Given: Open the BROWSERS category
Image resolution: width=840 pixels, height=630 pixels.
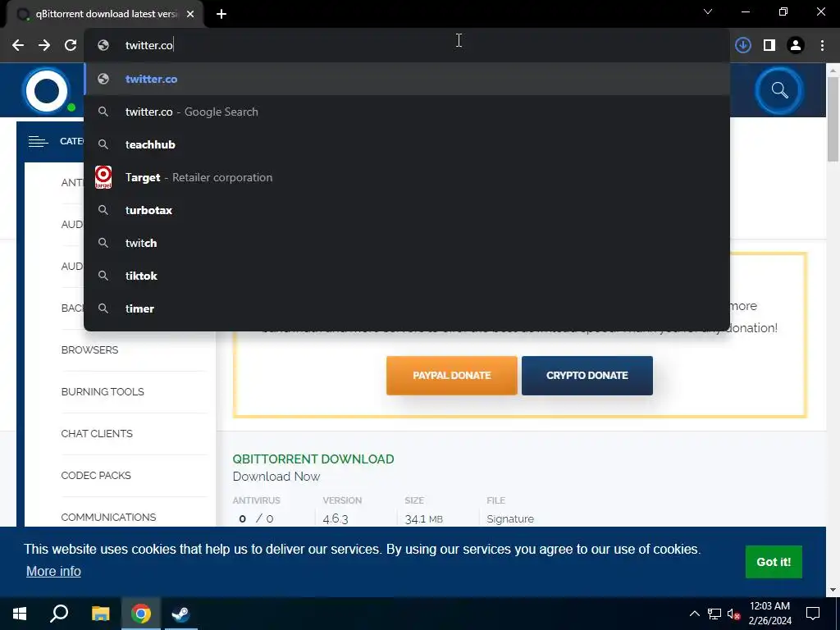Looking at the screenshot, I should coord(89,349).
